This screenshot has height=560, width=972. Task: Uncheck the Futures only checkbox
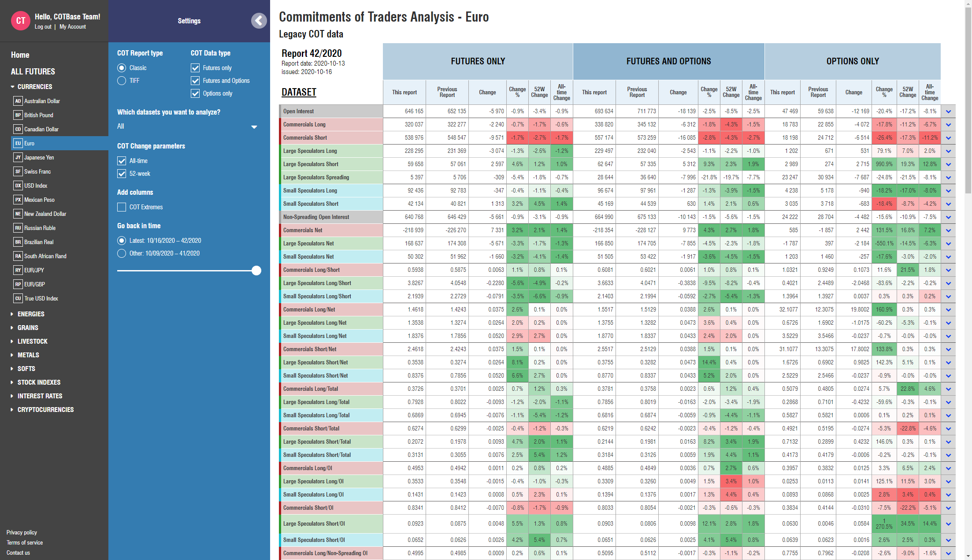point(195,68)
